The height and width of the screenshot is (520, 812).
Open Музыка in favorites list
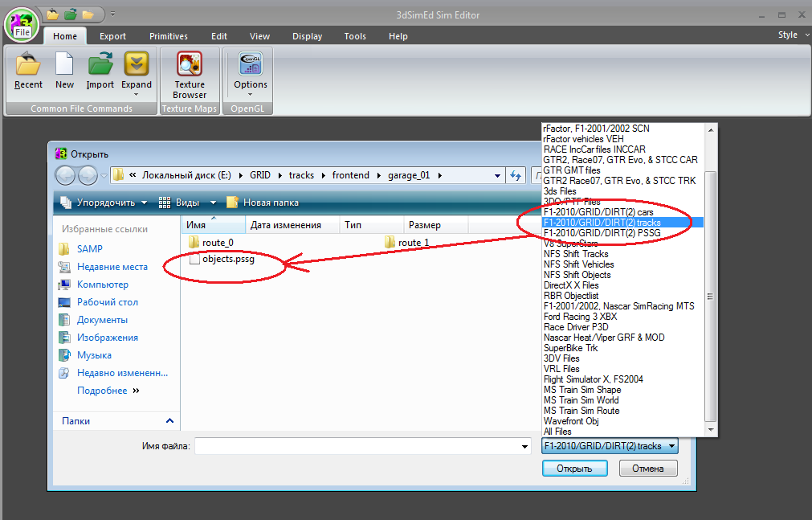pos(94,355)
